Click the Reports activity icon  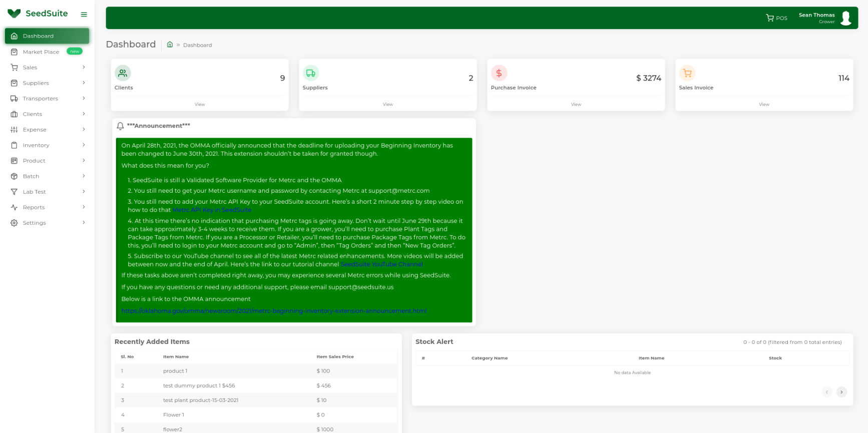[x=14, y=207]
